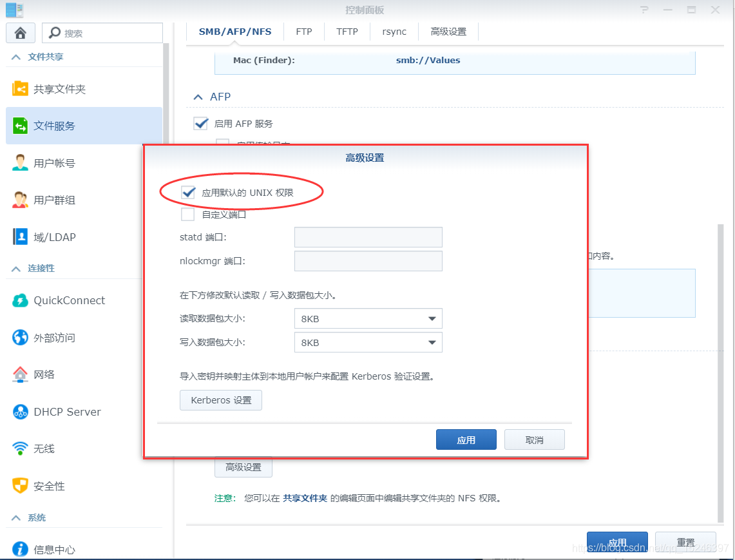Focus the nlockmgr 端口 input field
Image resolution: width=735 pixels, height=560 pixels.
point(368,261)
